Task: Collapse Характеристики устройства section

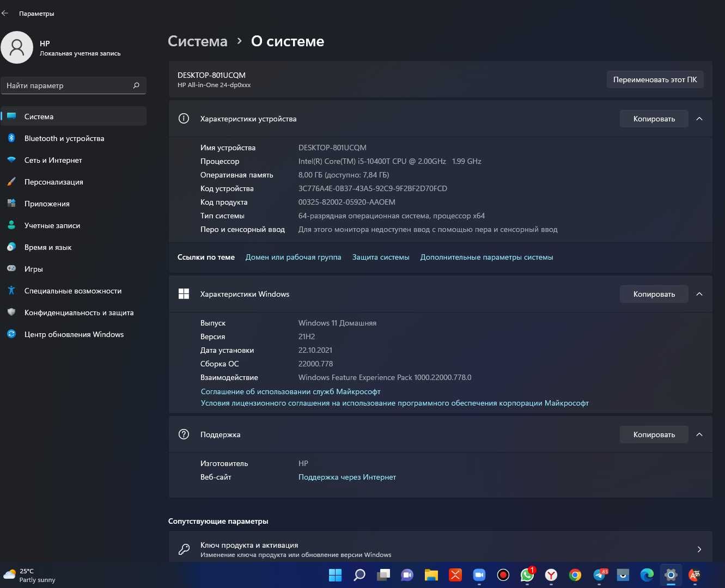Action: tap(699, 119)
